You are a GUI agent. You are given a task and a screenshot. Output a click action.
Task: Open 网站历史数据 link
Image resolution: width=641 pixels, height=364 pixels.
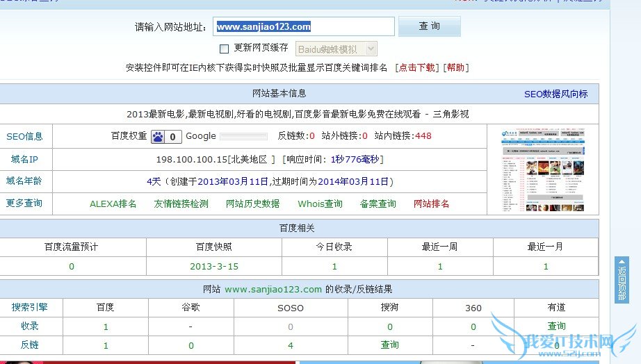click(x=252, y=204)
